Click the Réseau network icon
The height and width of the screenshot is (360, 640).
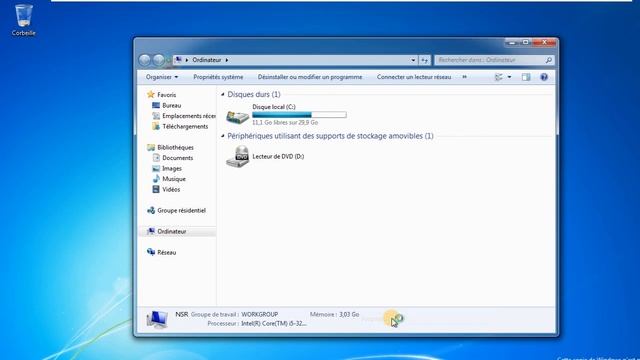tap(151, 252)
